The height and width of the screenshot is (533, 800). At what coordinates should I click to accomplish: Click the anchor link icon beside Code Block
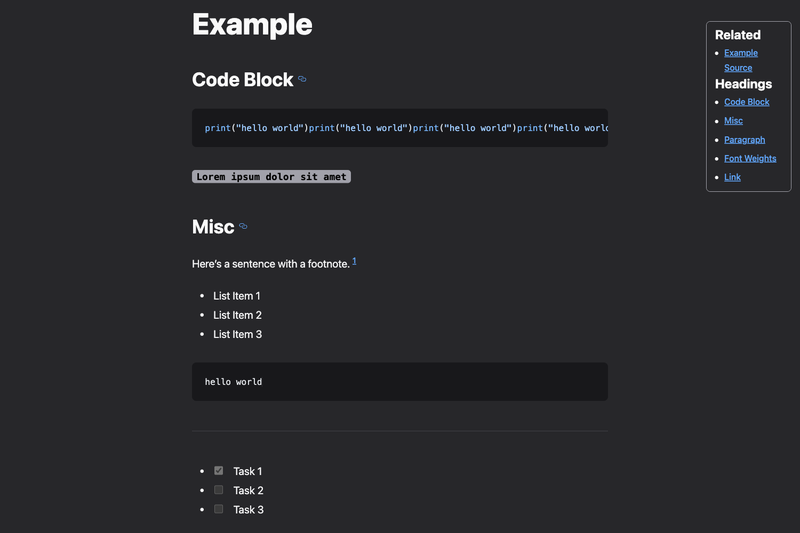coord(302,79)
